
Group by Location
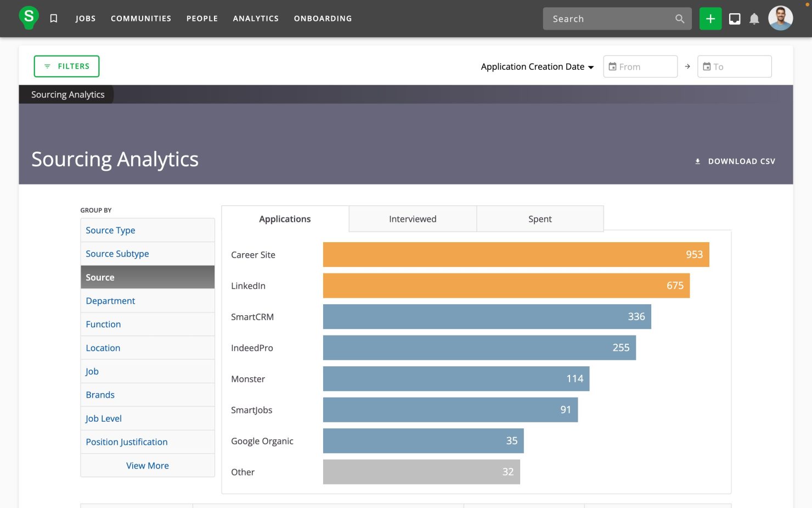148,348
